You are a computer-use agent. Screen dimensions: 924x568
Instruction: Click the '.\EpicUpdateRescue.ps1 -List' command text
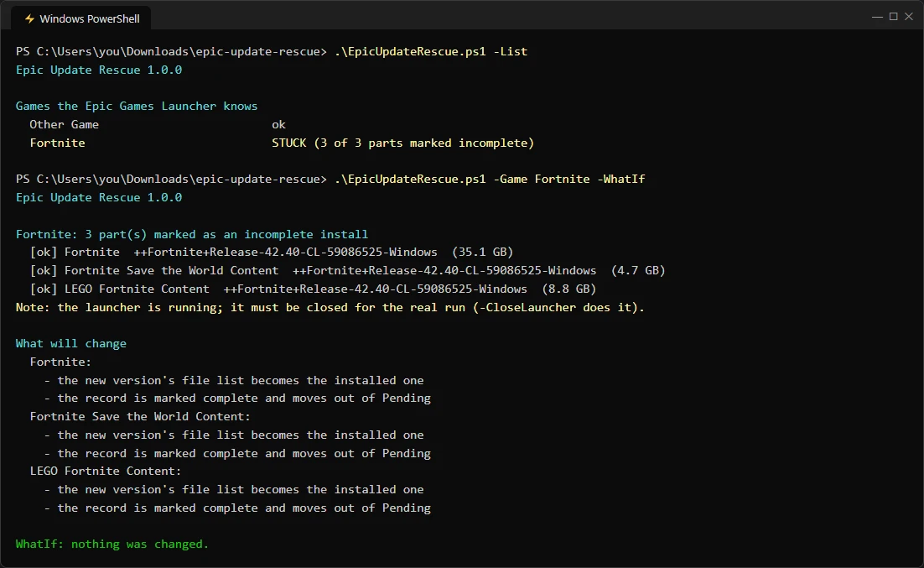coord(431,51)
